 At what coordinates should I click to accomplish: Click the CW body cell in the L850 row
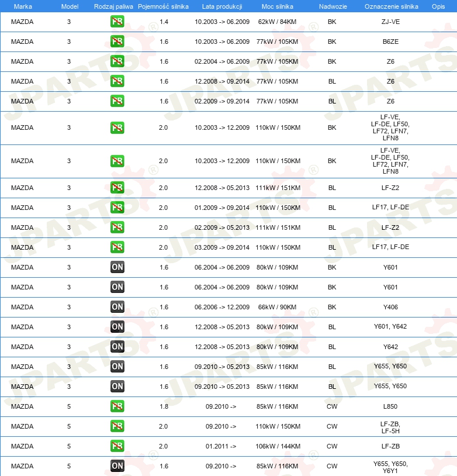pyautogui.click(x=332, y=406)
